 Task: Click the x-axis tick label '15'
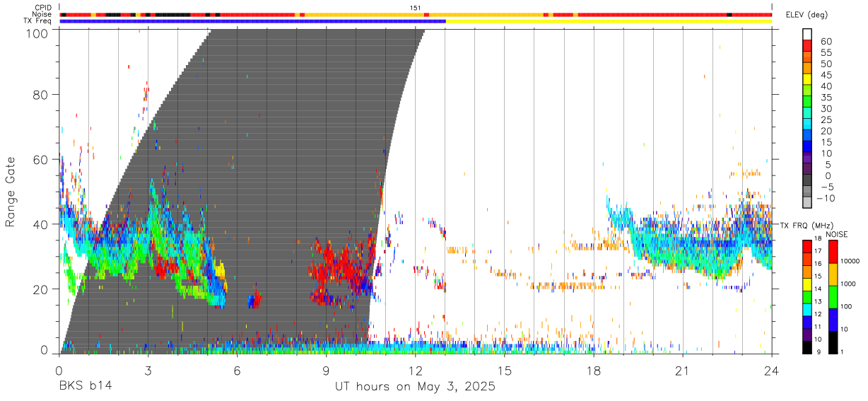[505, 371]
